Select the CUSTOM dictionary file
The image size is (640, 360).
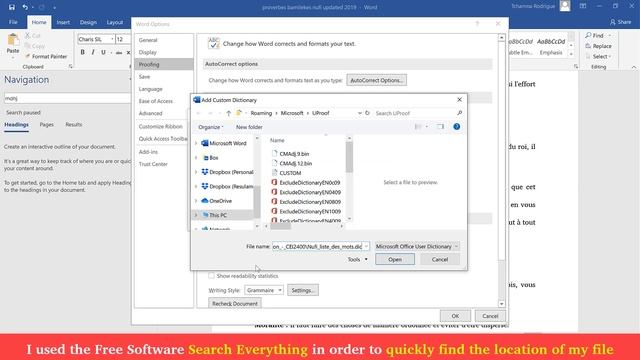(287, 173)
